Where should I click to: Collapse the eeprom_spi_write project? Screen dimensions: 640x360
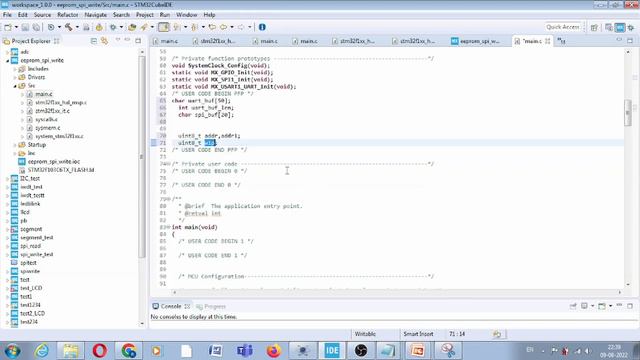click(8, 60)
